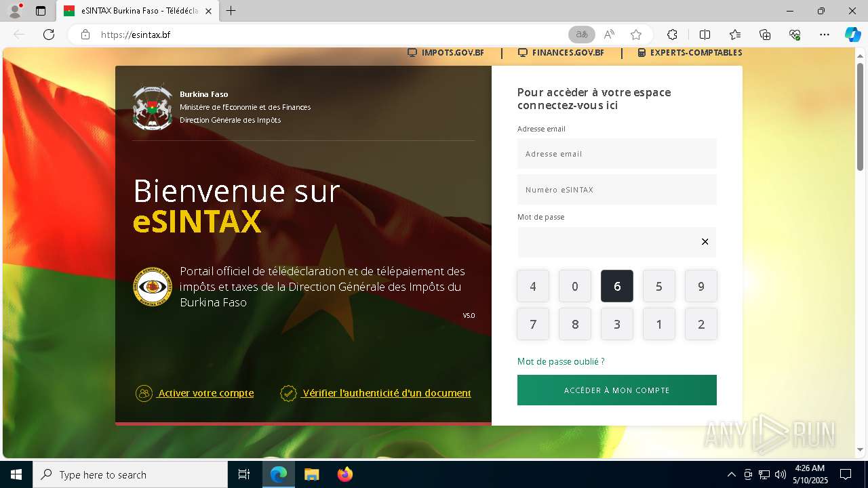Click the browser Back arrow
Screen dimensions: 868x488
pyautogui.click(x=19, y=35)
